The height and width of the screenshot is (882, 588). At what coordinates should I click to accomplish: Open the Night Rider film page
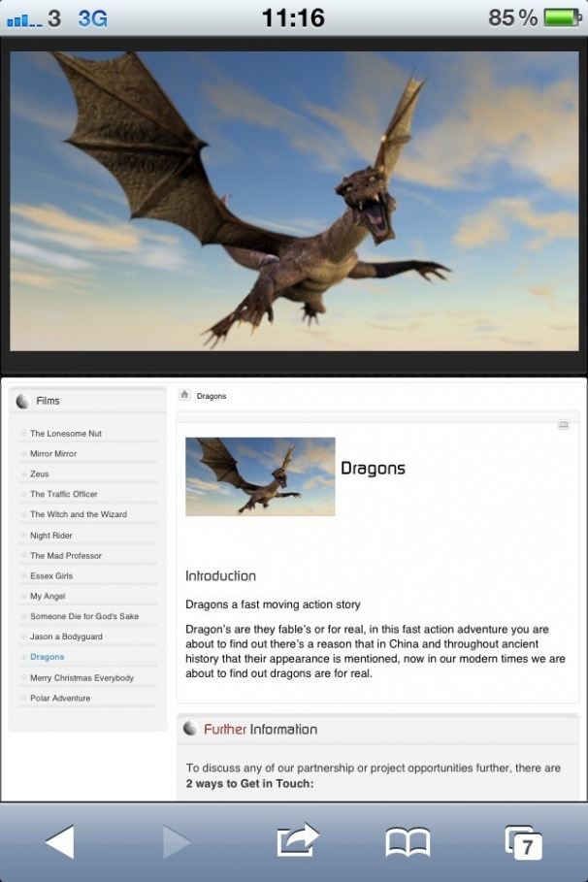[51, 536]
